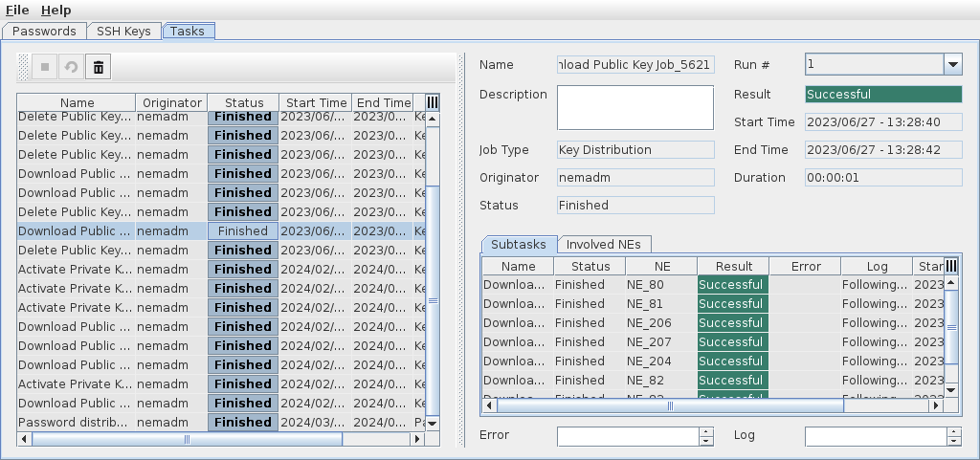Screen dimensions: 980x460
Task: Click the Log field down stepper arrow
Action: [954, 441]
